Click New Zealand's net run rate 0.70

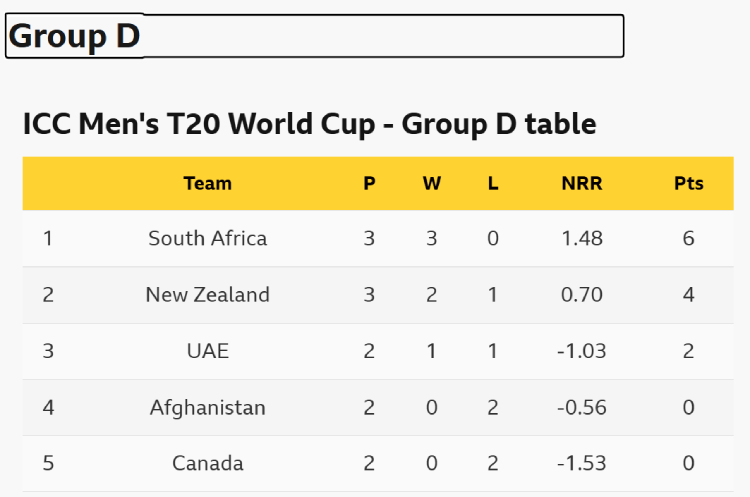click(582, 294)
